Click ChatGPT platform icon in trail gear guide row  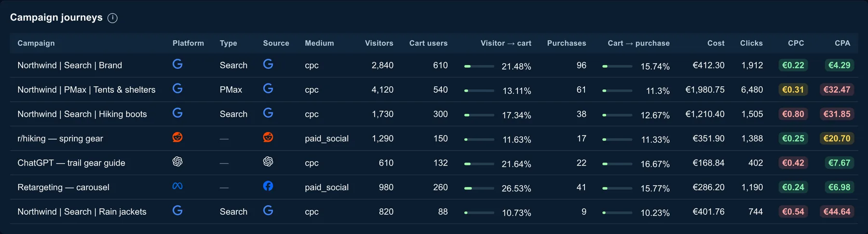point(177,162)
